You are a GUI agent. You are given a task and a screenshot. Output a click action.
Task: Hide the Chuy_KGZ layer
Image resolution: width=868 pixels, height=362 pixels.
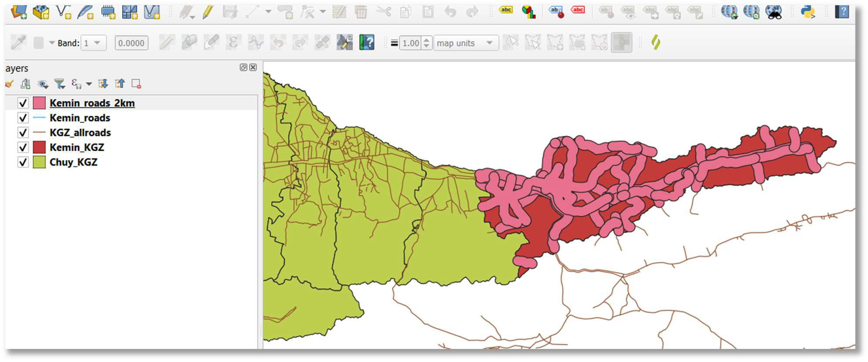pyautogui.click(x=23, y=162)
